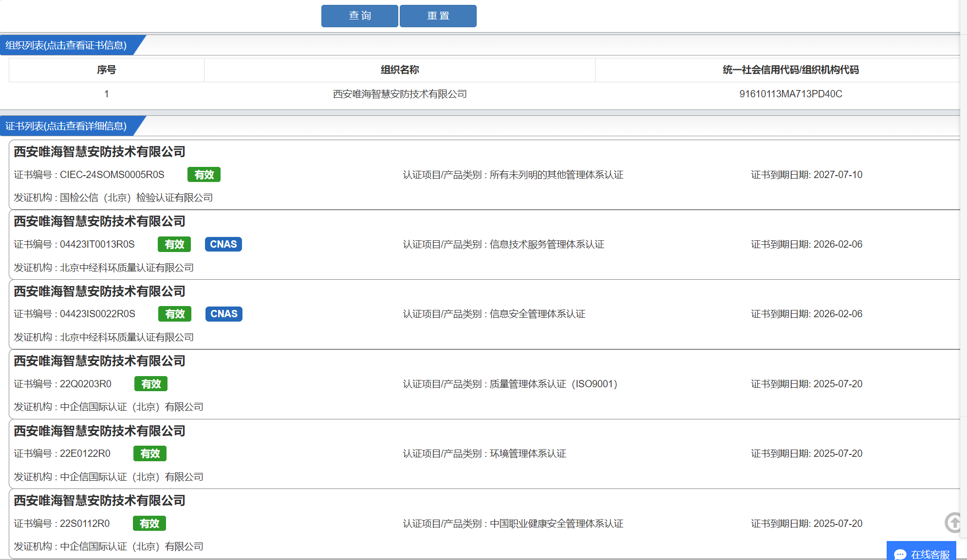Open certificate 04423IS0022R0S entry
Screen dimensions: 967x560
(x=484, y=314)
